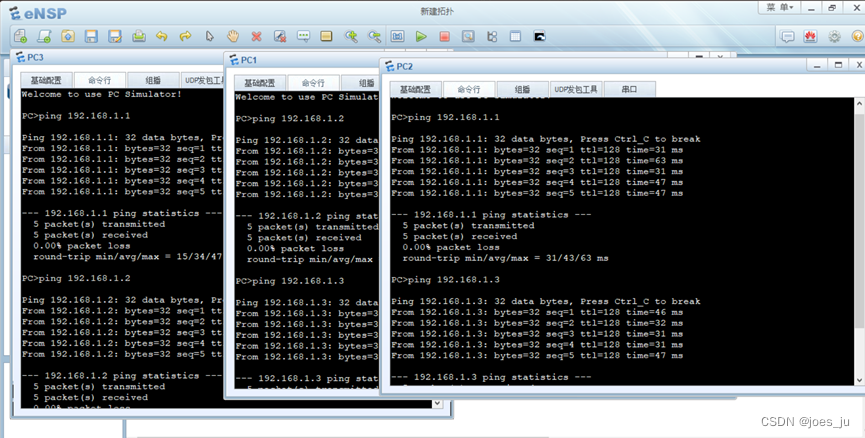Click the Text note bubble icon
This screenshot has height=438, width=865.
303,36
